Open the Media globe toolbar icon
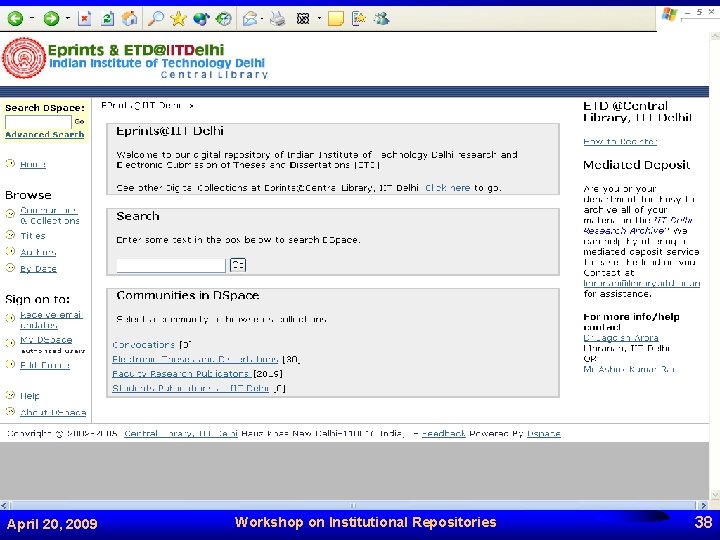 [x=201, y=19]
